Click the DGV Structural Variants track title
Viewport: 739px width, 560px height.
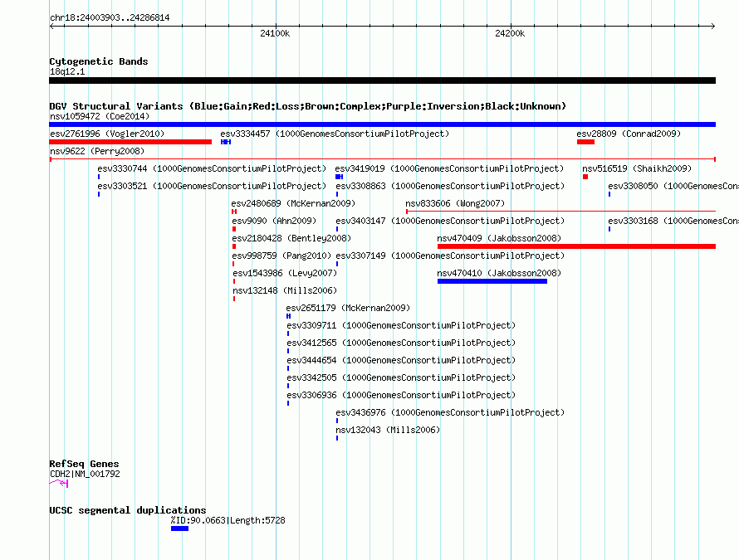(308, 106)
